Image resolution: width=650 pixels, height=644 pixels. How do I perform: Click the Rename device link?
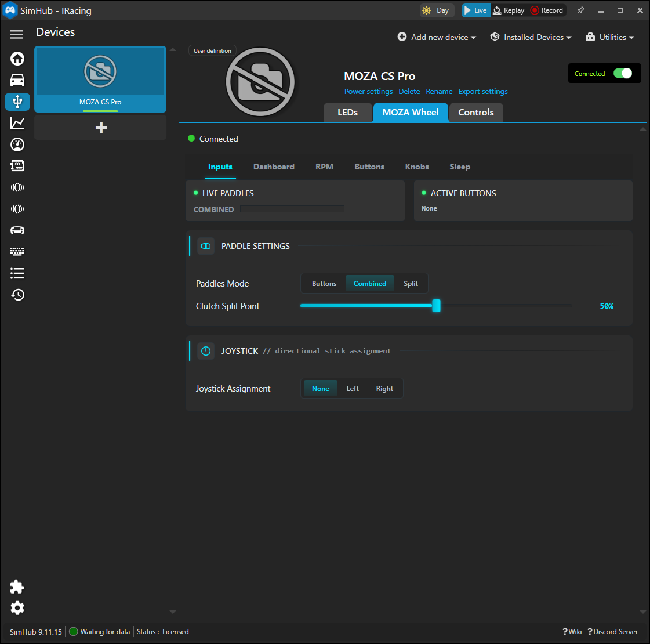pos(439,91)
